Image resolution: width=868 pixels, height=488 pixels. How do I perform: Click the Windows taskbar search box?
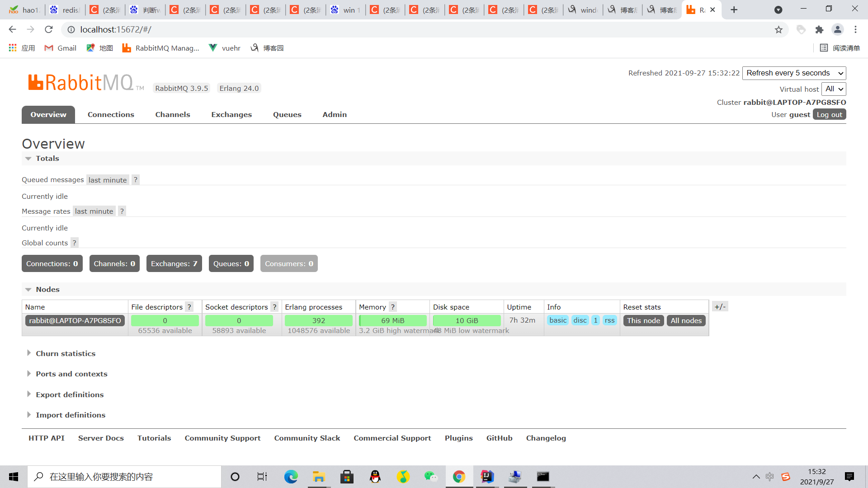click(124, 477)
